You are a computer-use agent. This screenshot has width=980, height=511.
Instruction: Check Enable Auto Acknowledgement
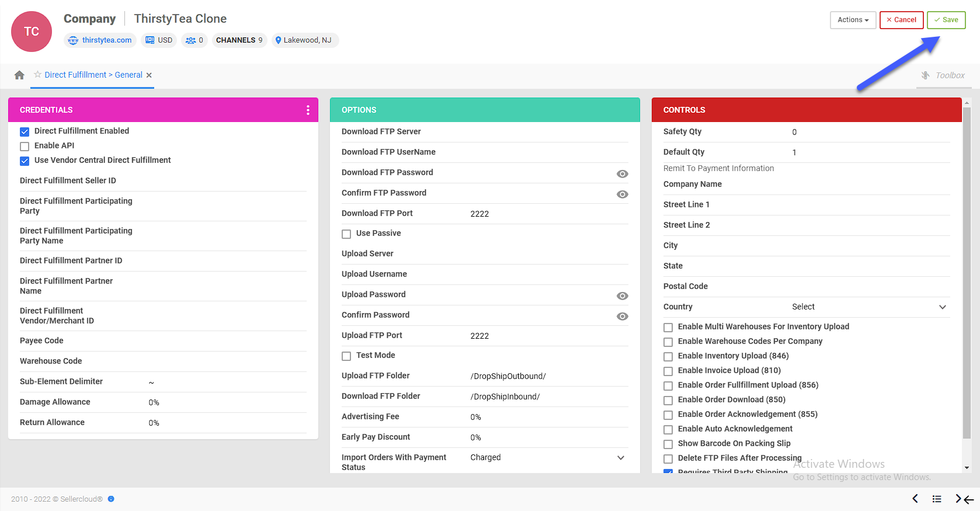[x=668, y=430]
